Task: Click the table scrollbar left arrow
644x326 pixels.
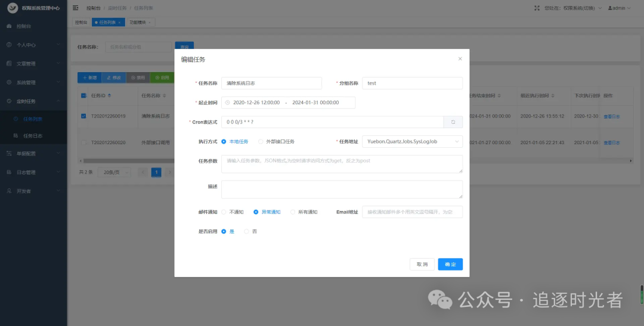Action: (79, 161)
